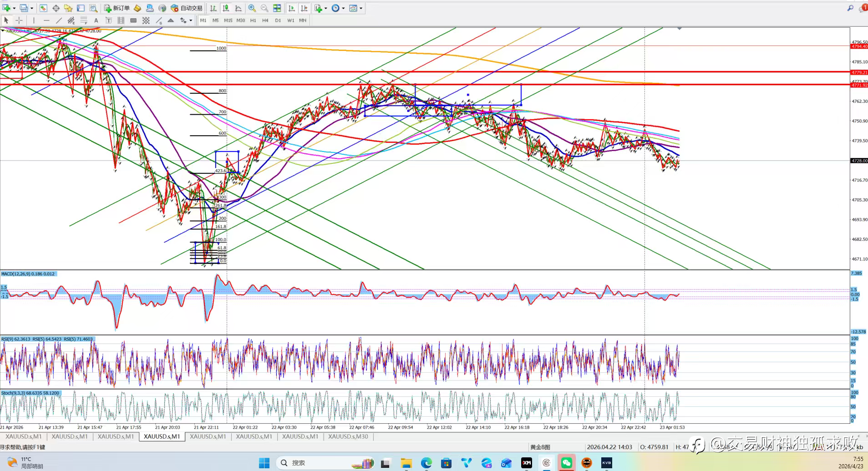Choose the text label tool
The image size is (868, 471).
pyautogui.click(x=96, y=20)
